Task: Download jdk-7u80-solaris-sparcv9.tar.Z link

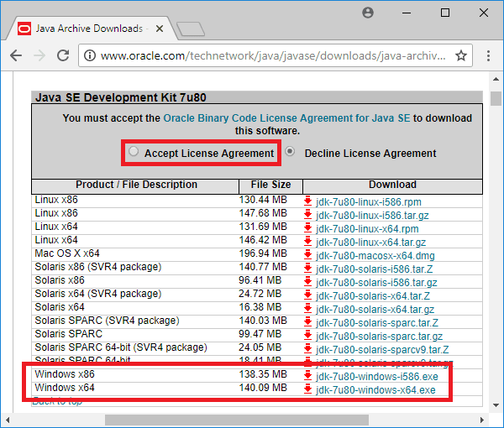Action: pyautogui.click(x=382, y=350)
